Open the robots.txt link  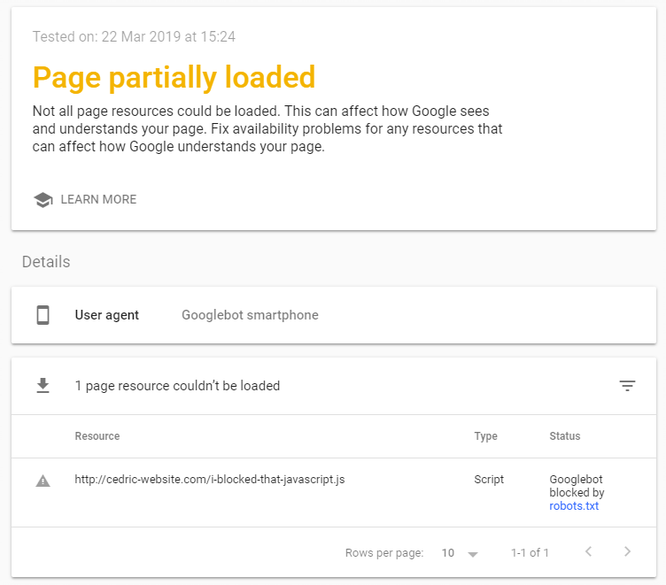point(574,506)
